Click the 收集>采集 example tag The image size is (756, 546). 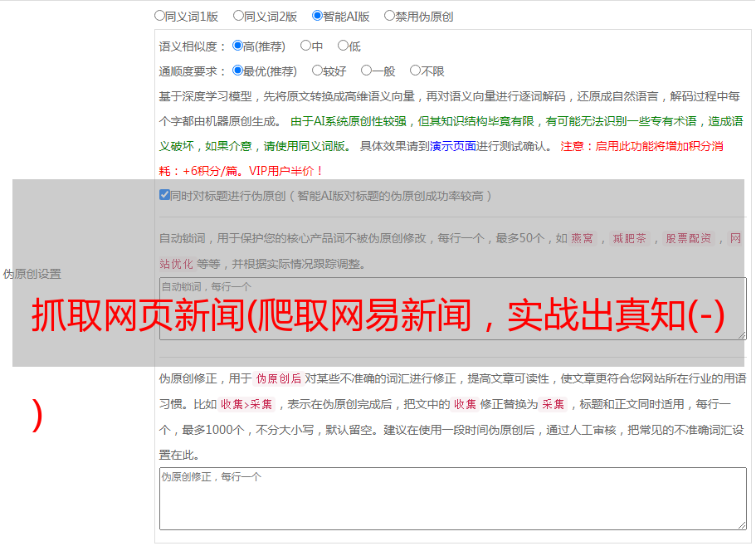[x=246, y=404]
